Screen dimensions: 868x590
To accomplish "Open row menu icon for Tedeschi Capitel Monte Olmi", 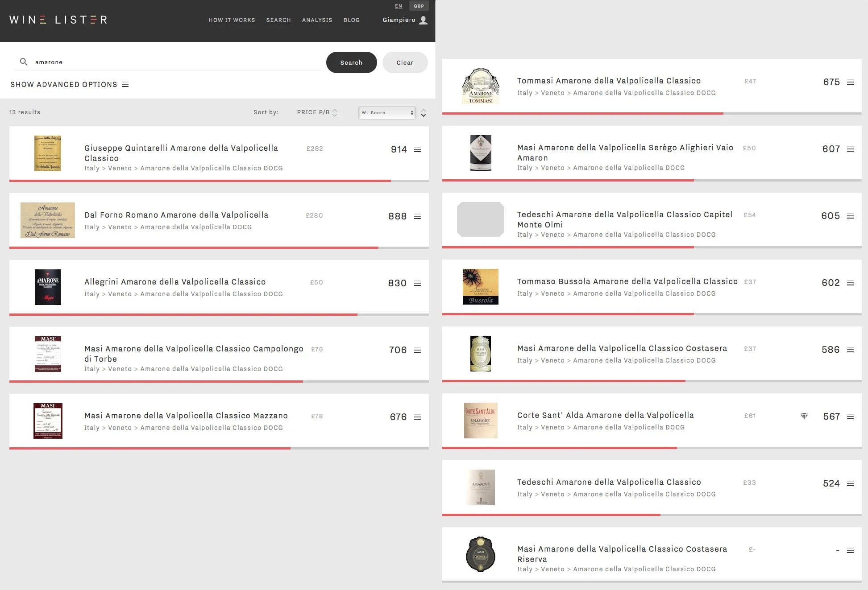I will (850, 216).
